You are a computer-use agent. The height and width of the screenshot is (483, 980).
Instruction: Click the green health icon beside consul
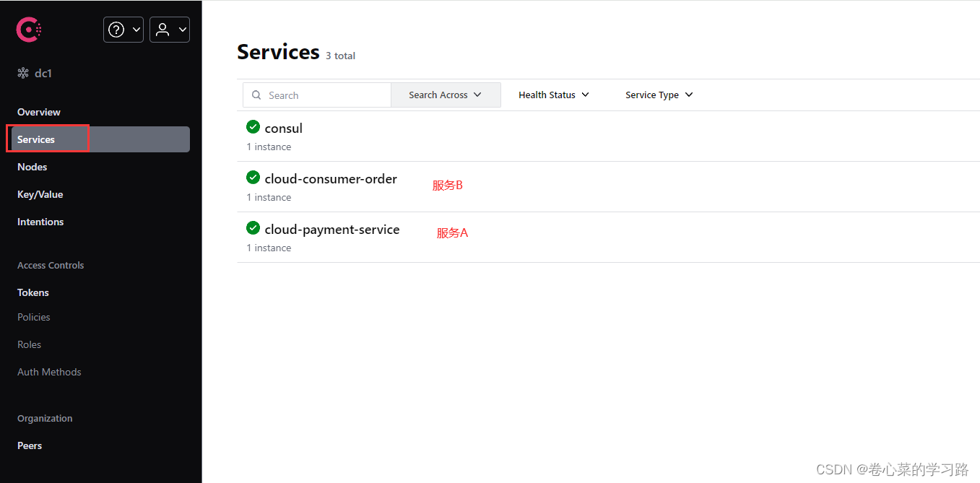(x=253, y=126)
